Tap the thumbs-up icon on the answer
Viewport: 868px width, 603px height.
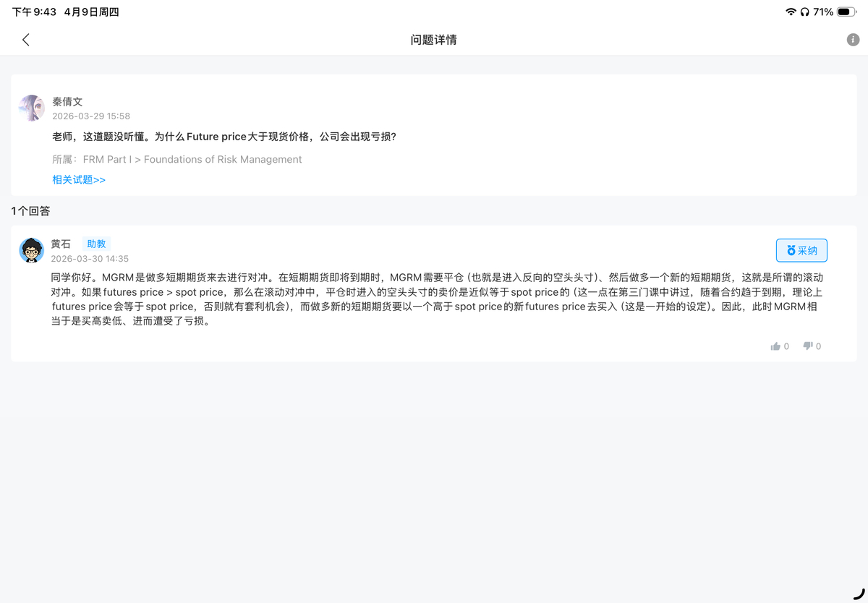coord(775,346)
